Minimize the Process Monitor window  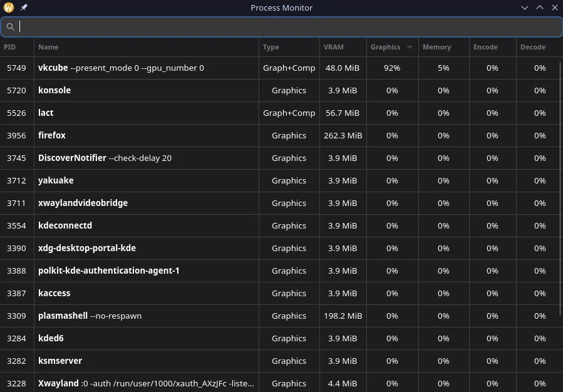point(525,8)
